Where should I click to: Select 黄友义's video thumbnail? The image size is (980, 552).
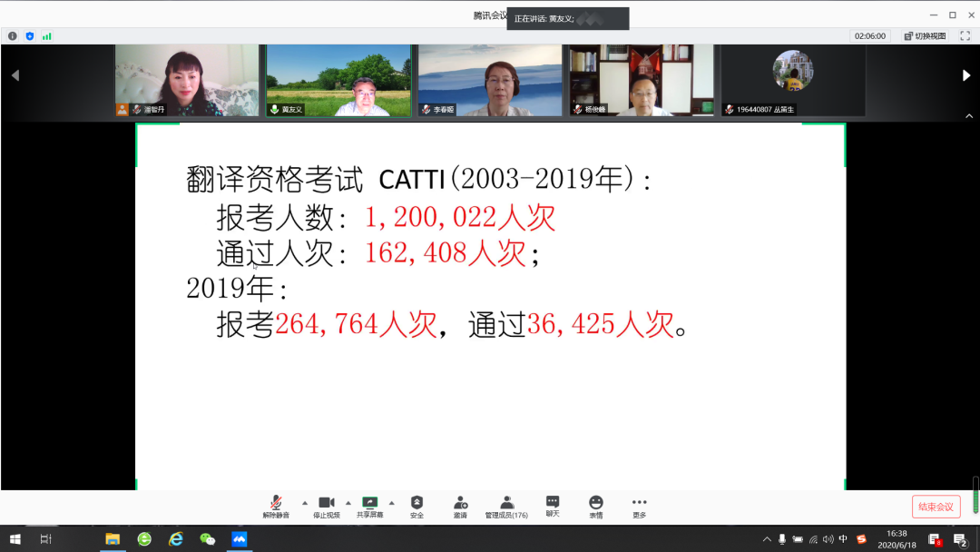coord(338,80)
